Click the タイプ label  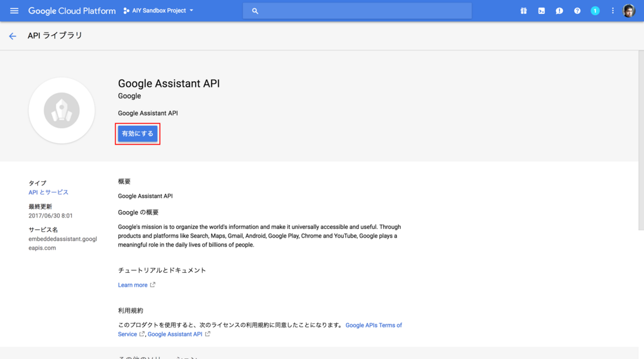tap(37, 183)
